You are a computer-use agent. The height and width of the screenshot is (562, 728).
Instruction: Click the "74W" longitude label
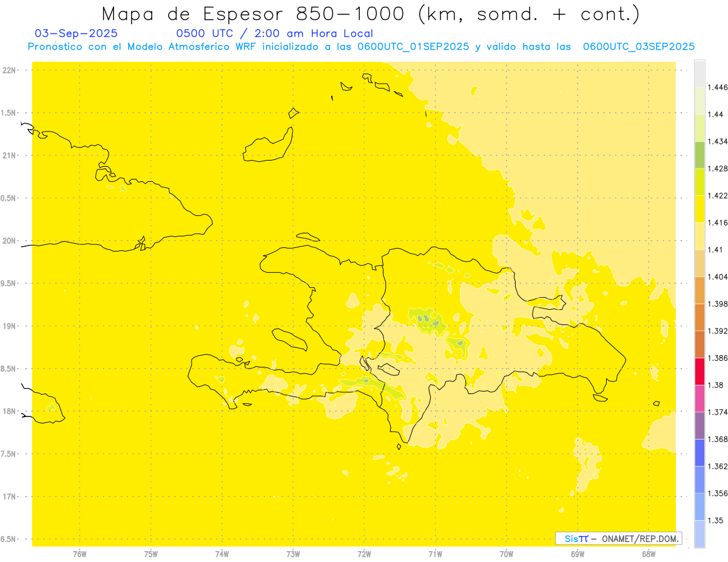(222, 554)
